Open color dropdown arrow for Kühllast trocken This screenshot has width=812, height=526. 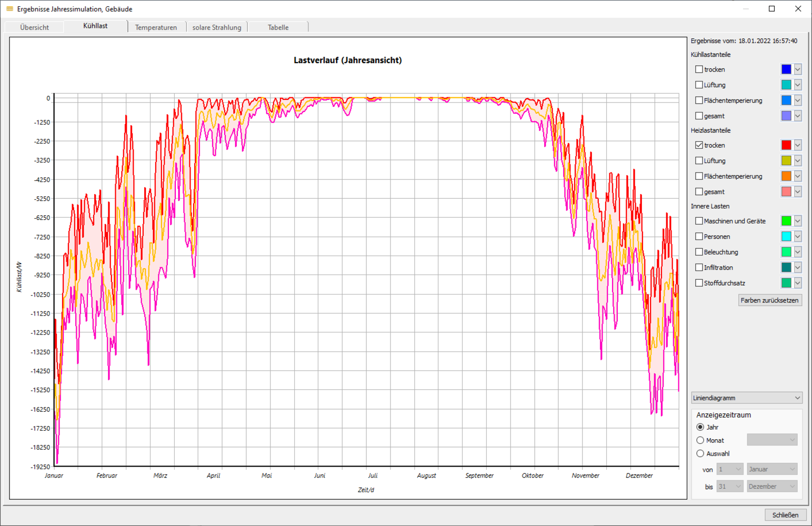pyautogui.click(x=798, y=69)
